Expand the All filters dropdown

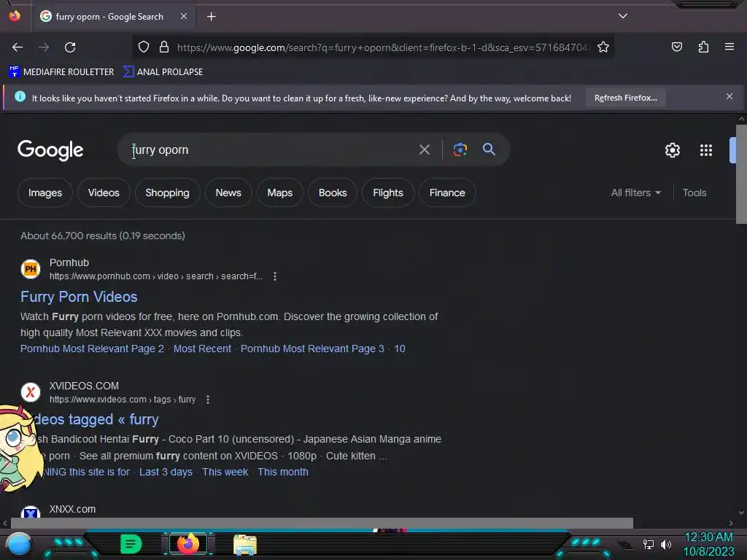635,192
